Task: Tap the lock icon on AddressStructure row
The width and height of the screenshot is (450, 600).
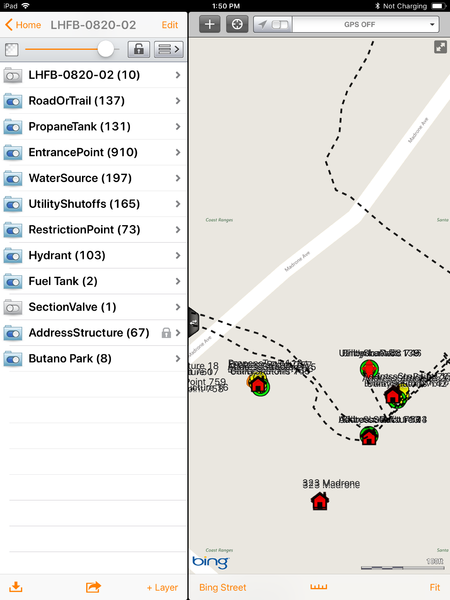Action: [166, 333]
